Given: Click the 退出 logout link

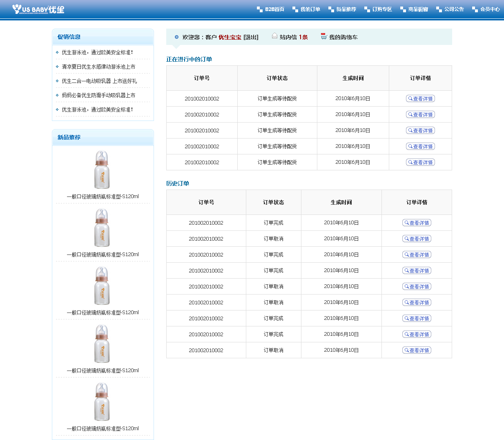Looking at the screenshot, I should coord(251,37).
